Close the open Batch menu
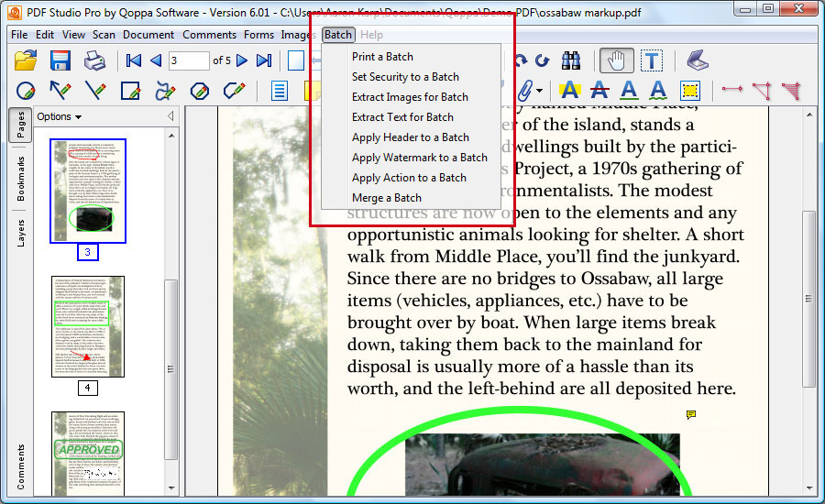The width and height of the screenshot is (825, 504). pos(337,35)
